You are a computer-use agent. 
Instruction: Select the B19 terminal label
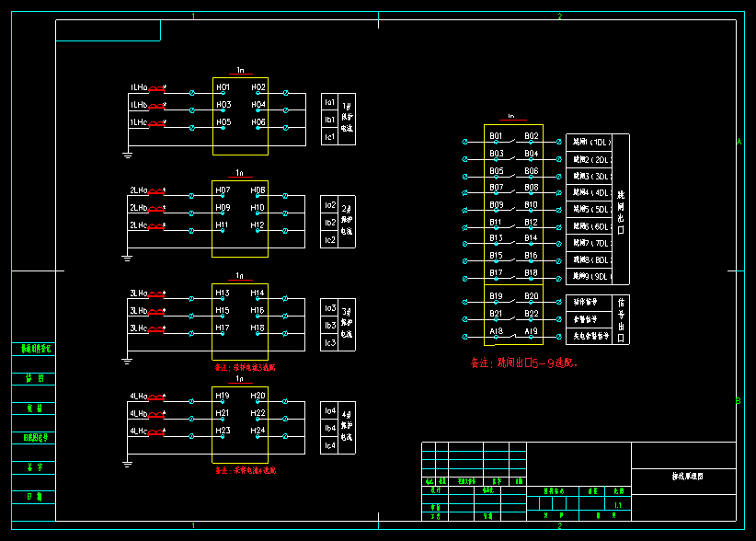[496, 296]
